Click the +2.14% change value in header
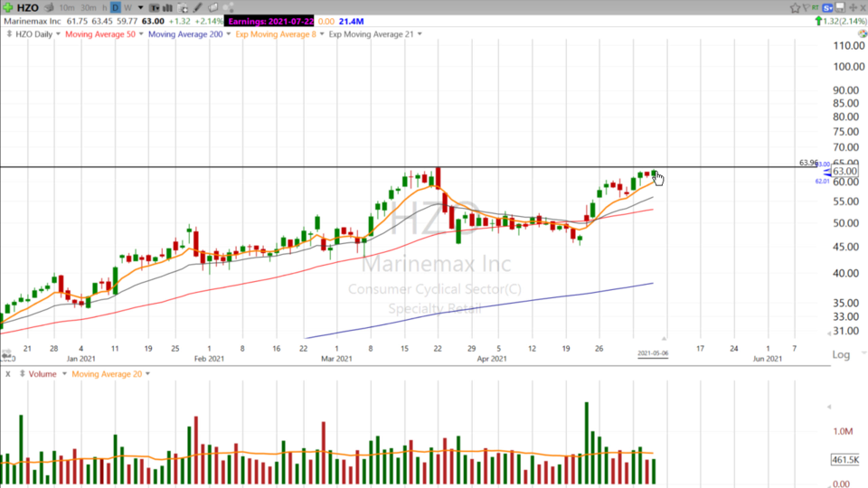 tap(209, 21)
